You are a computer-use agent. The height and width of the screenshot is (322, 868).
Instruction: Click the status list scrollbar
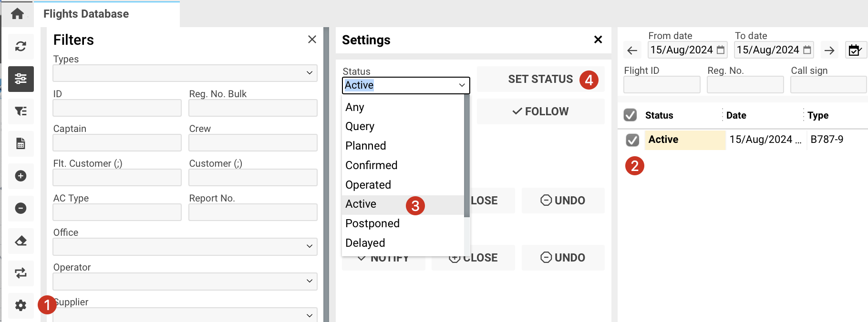pos(466,157)
